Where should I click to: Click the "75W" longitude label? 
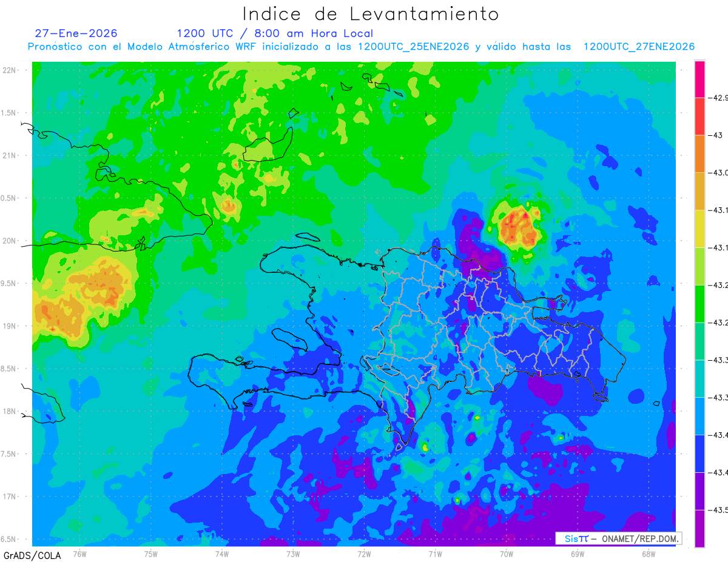pyautogui.click(x=151, y=554)
